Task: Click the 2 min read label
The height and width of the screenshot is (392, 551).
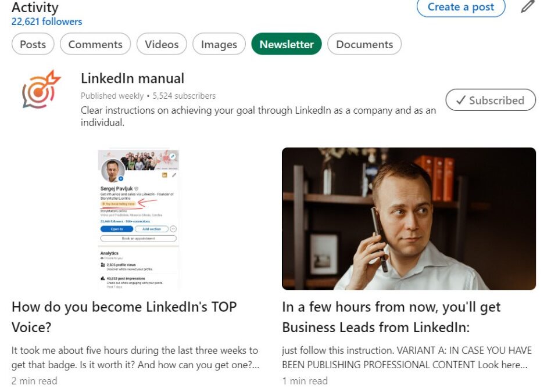Action: click(x=34, y=380)
